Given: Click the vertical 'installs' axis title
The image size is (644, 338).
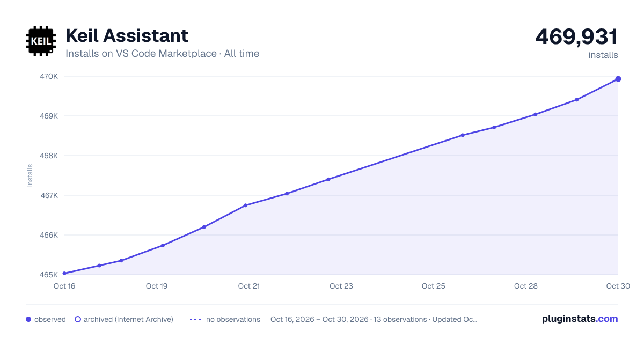Looking at the screenshot, I should point(30,175).
